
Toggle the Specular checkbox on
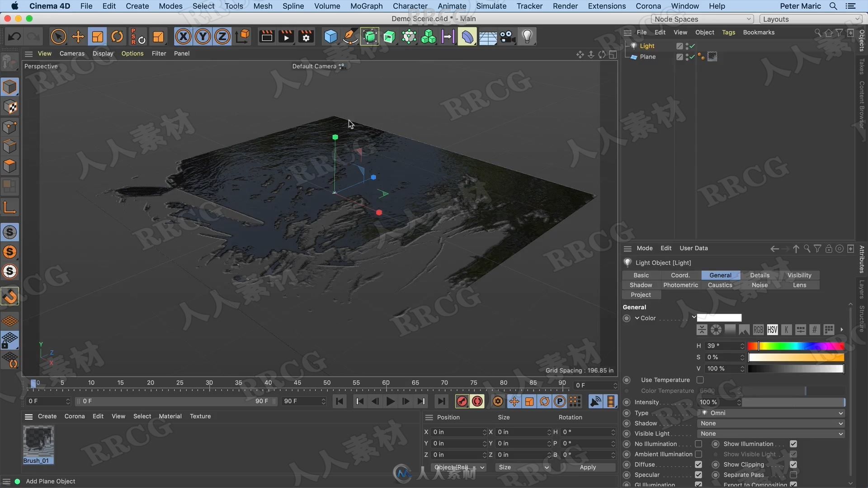[x=698, y=474]
